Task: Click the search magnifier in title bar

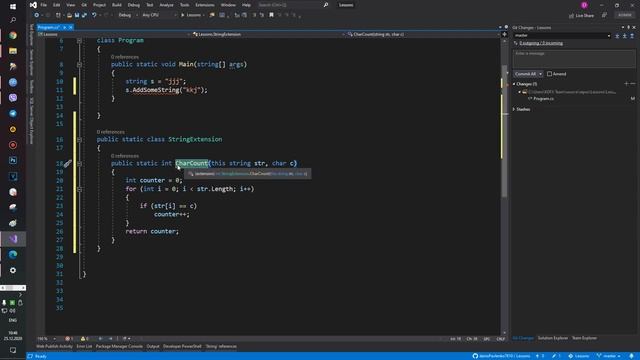Action: pyautogui.click(x=326, y=5)
